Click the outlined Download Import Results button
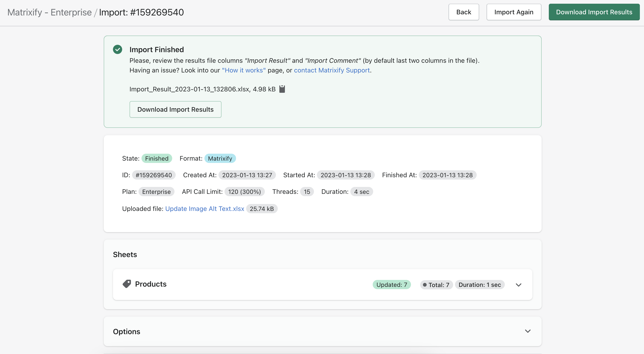This screenshot has height=354, width=644. tap(175, 109)
